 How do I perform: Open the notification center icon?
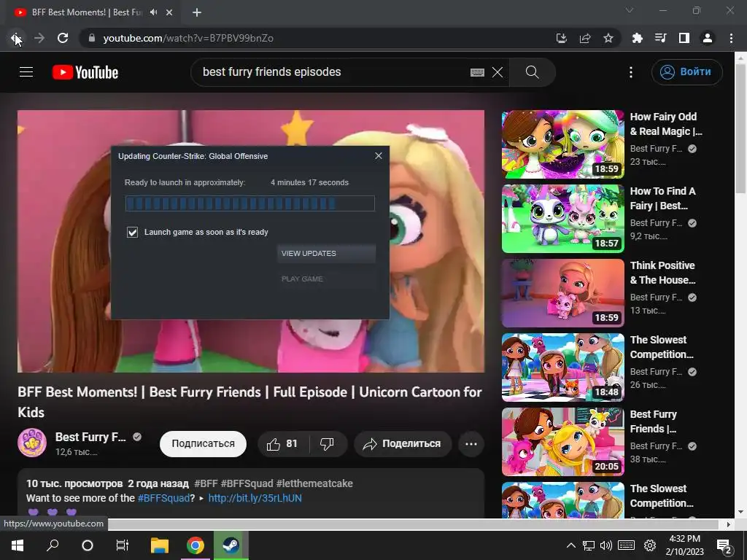click(x=724, y=546)
